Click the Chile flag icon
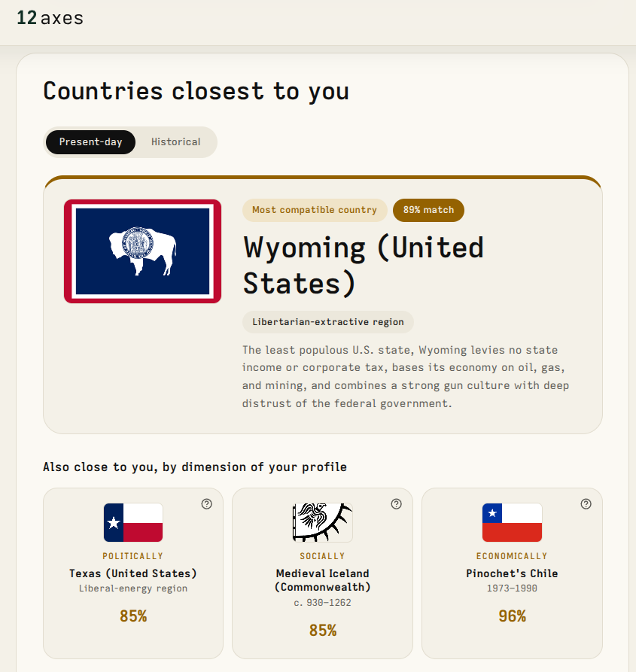The image size is (636, 672). click(x=512, y=522)
